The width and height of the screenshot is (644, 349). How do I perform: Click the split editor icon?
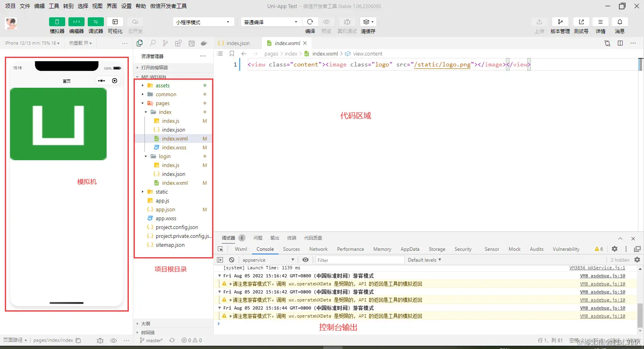pos(620,43)
